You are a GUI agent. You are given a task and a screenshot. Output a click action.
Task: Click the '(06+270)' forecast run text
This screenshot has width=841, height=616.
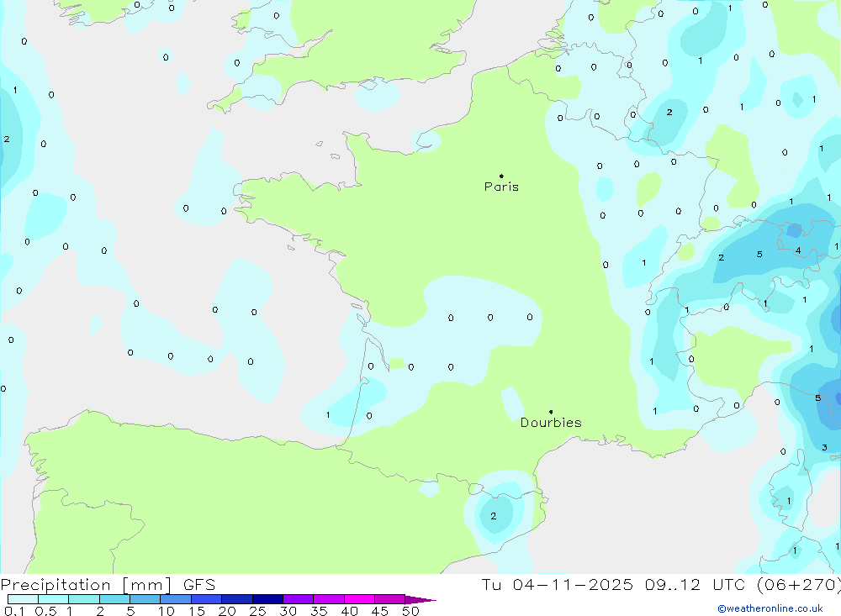pyautogui.click(x=799, y=585)
